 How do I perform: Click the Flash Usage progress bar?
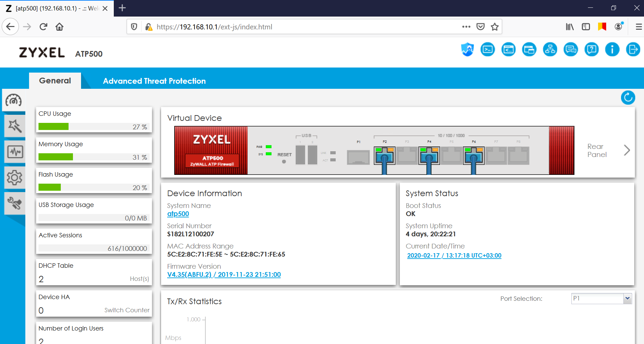(94, 187)
